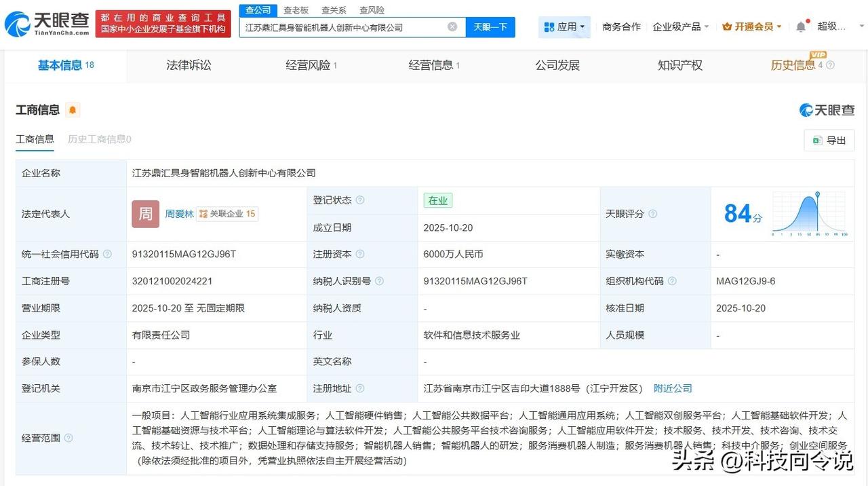Click the 周爱林 legal representative link

point(180,214)
